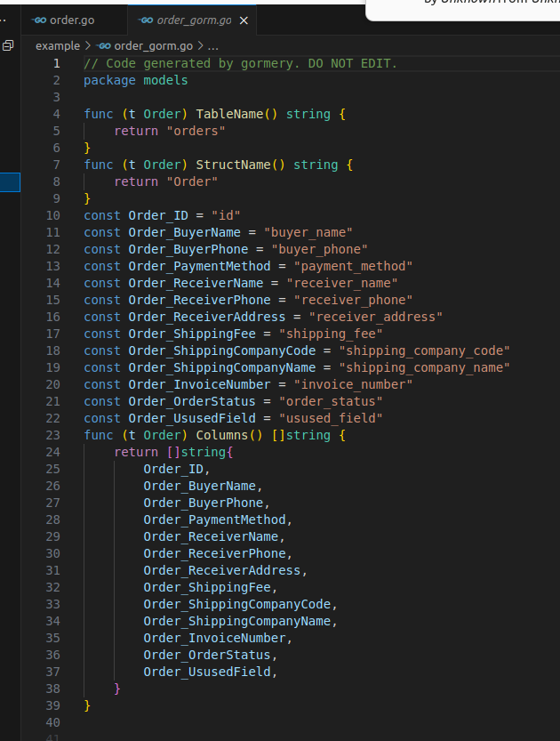The image size is (560, 741).
Task: Select the order_gorm.go tab
Action: (194, 20)
